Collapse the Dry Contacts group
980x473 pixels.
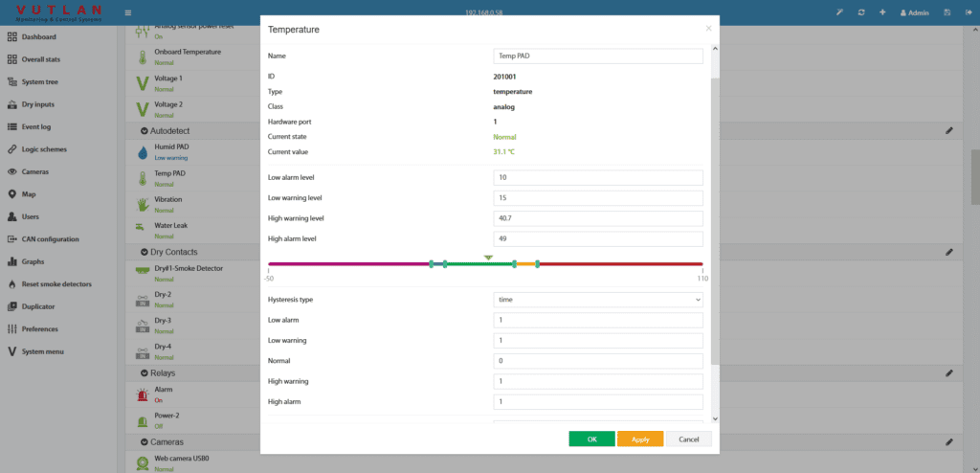click(x=145, y=252)
